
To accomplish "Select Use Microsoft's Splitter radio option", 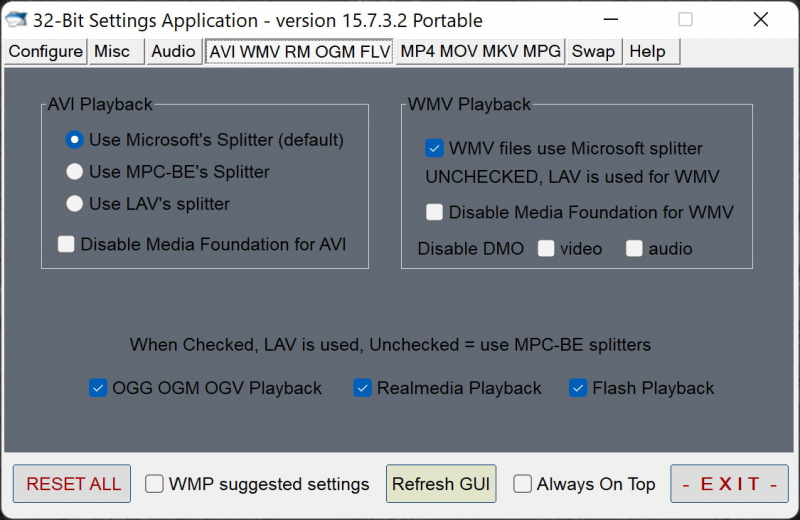I will click(74, 140).
